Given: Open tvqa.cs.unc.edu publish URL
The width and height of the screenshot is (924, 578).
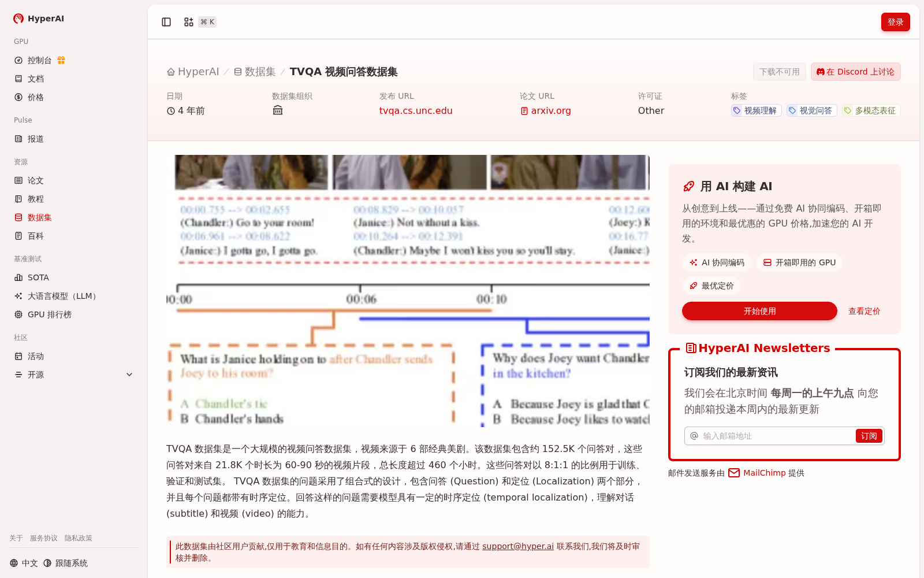Looking at the screenshot, I should 416,110.
